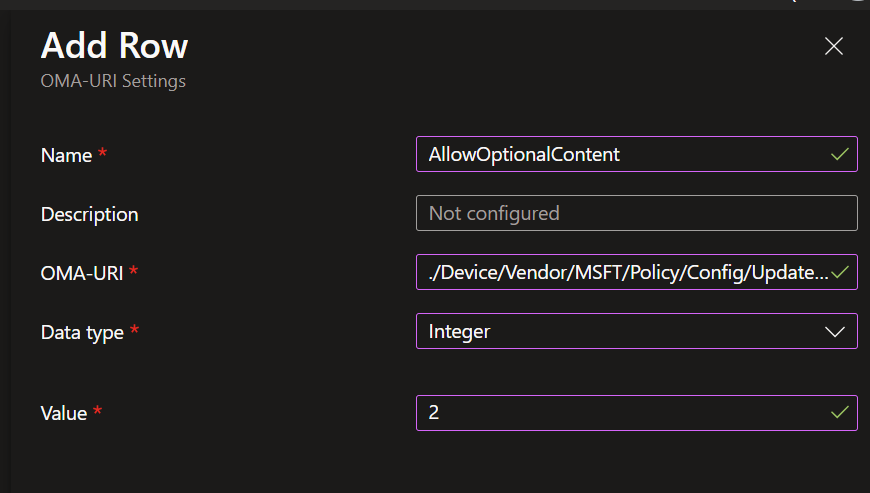The image size is (870, 493).
Task: Click the Add Row heading
Action: pyautogui.click(x=113, y=46)
